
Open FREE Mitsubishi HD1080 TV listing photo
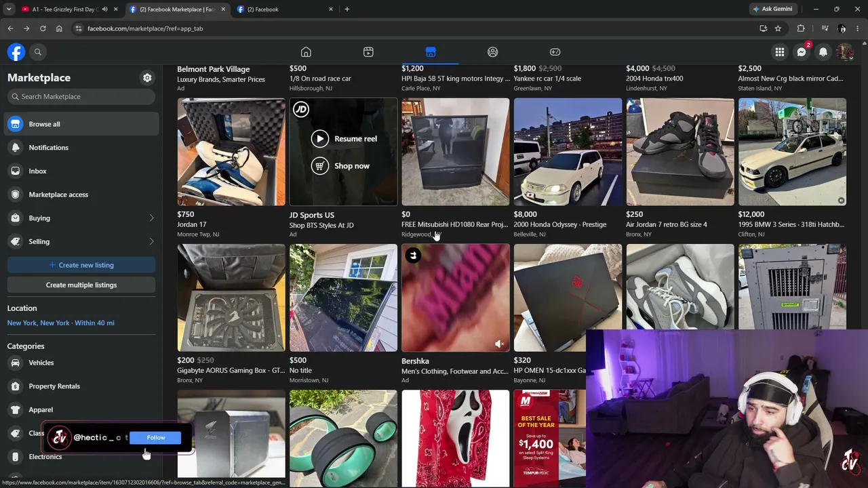(456, 152)
